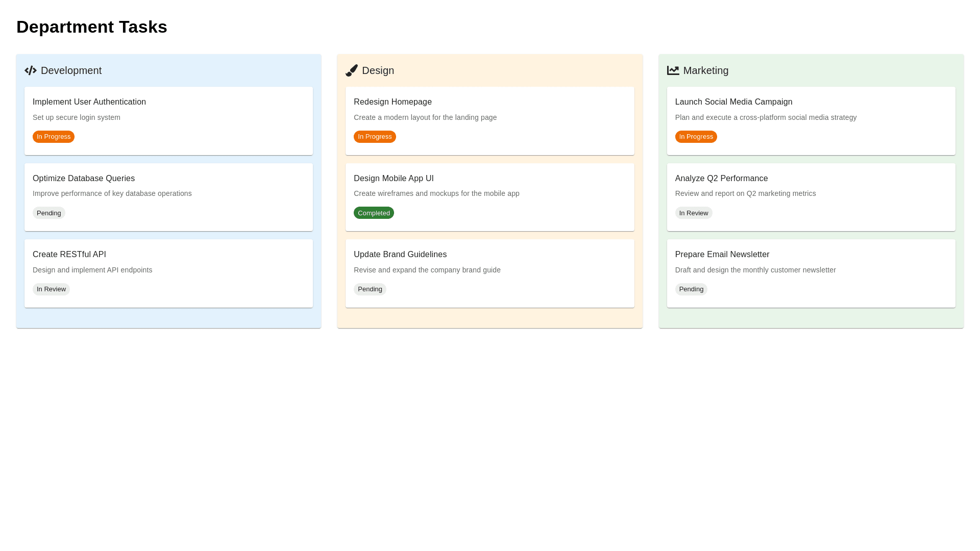Open the Implement User Authentication task title
The image size is (980, 551).
tap(89, 102)
